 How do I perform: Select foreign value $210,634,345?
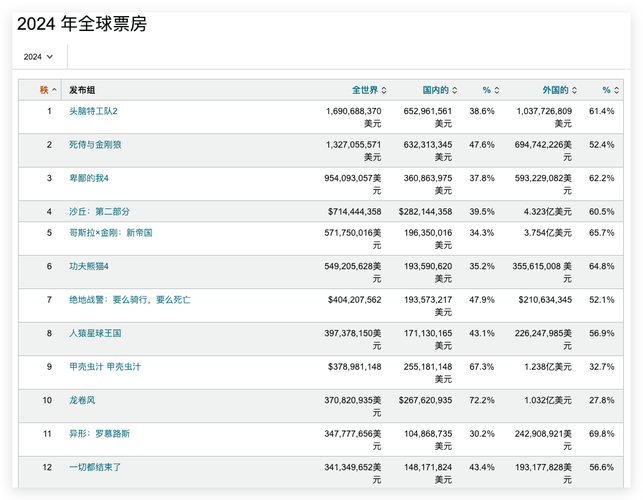point(545,300)
